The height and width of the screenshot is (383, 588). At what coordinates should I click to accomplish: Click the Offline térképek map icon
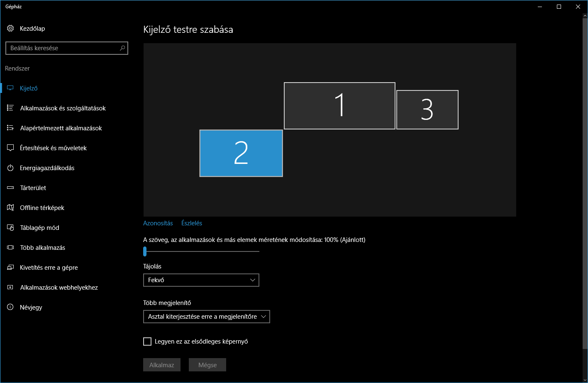coord(10,208)
